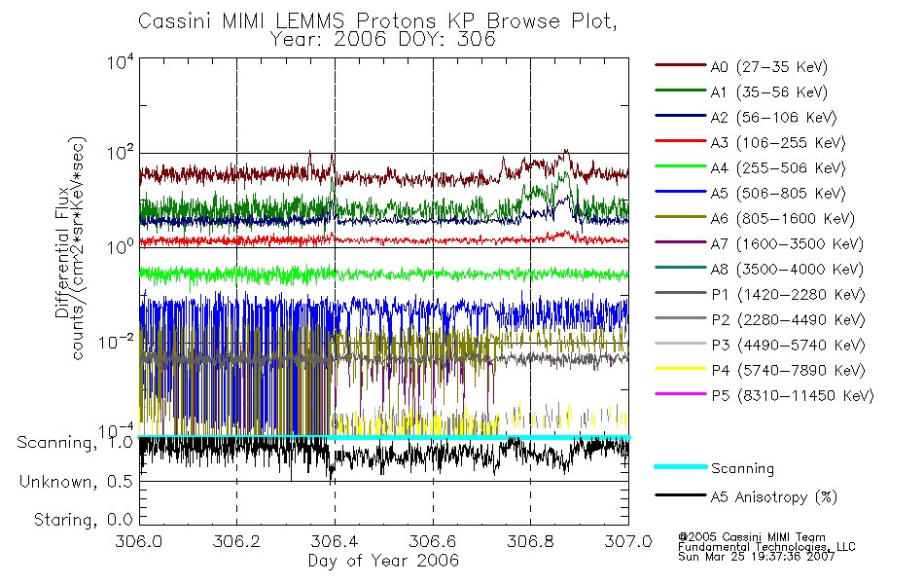
Task: Click the 10^4 y-axis tick label
Action: point(121,62)
